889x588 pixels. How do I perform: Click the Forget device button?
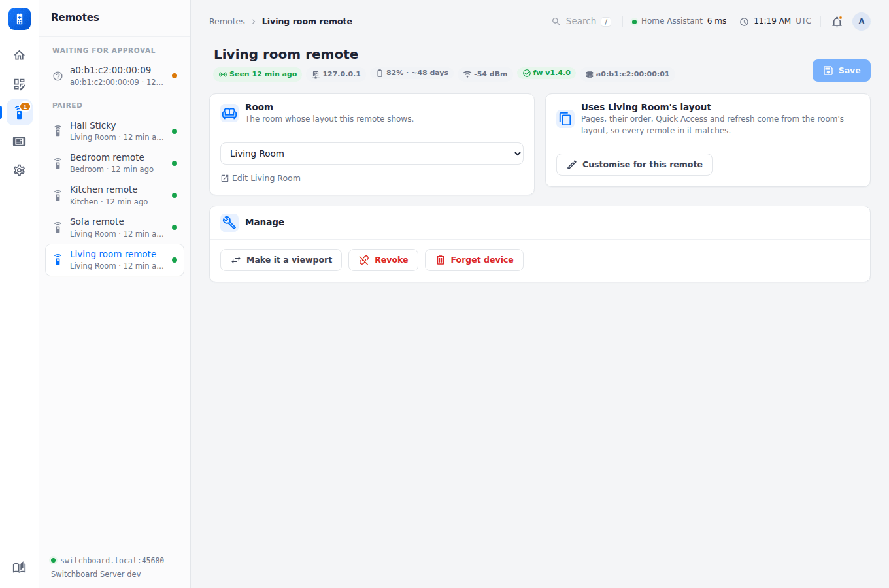point(474,260)
